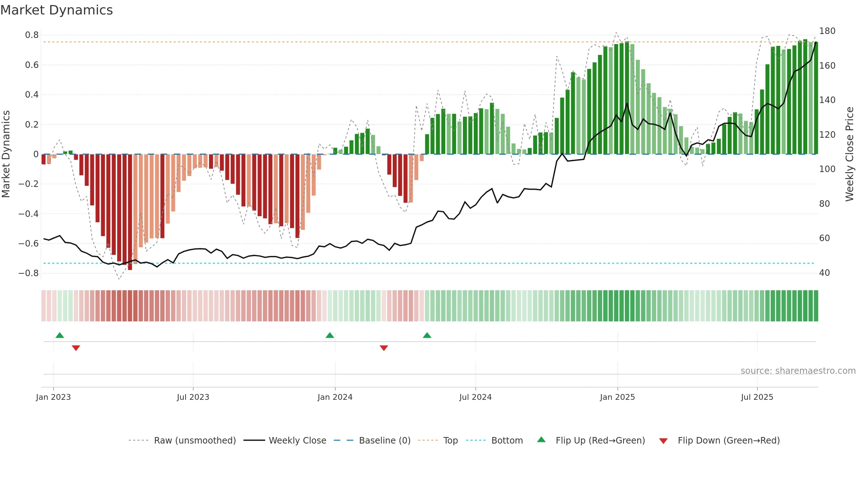Click the Market Dynamics y-axis title
Viewport: 868px width, 488px height.
[x=6, y=154]
